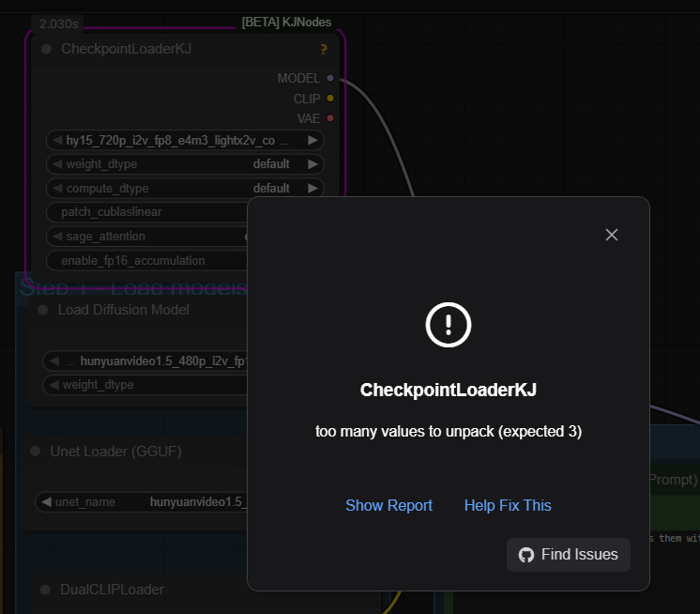The height and width of the screenshot is (614, 700).
Task: Click left arrow of Load Diffusion Model weight_dtype
Action: pyautogui.click(x=54, y=385)
